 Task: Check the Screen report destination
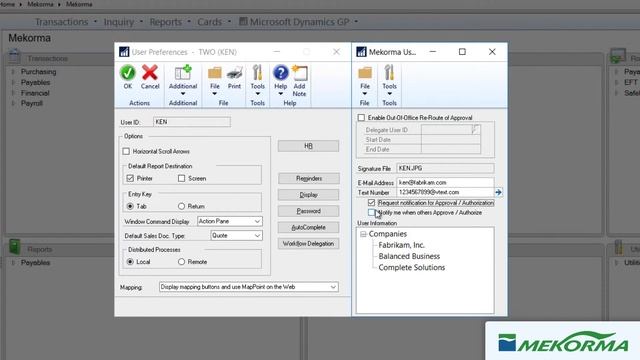click(182, 178)
